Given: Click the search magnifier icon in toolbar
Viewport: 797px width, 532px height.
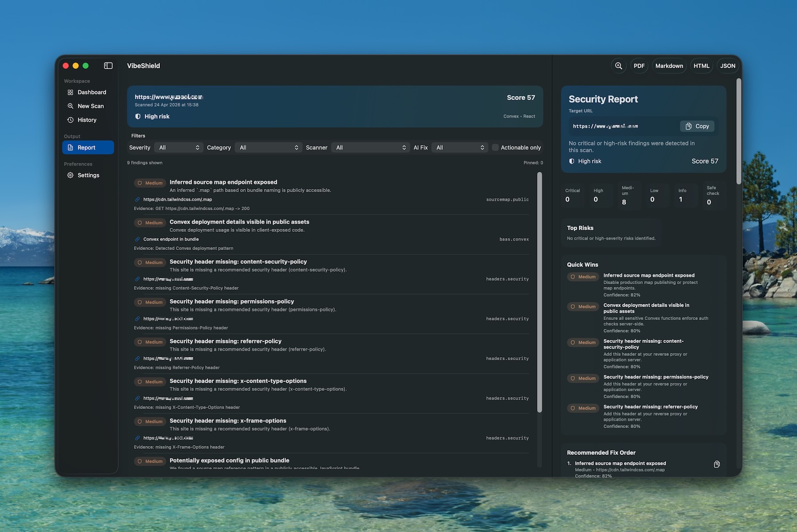Looking at the screenshot, I should tap(619, 66).
